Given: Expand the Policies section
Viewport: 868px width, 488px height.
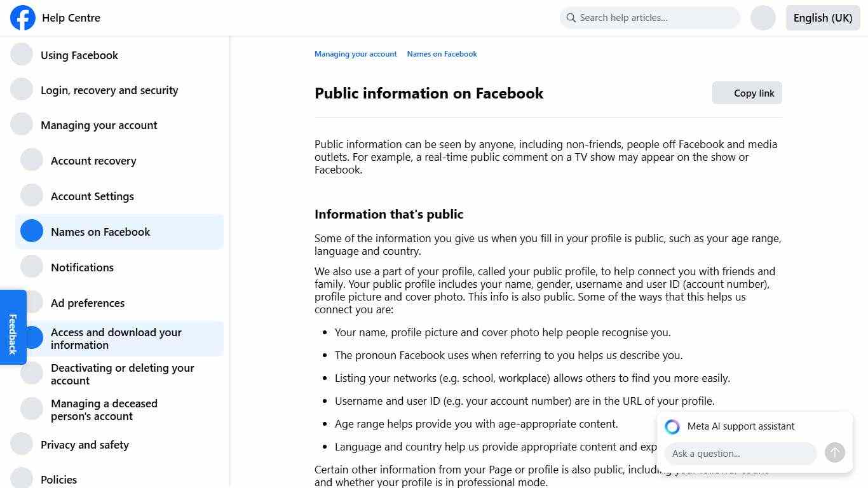Looking at the screenshot, I should tap(59, 478).
